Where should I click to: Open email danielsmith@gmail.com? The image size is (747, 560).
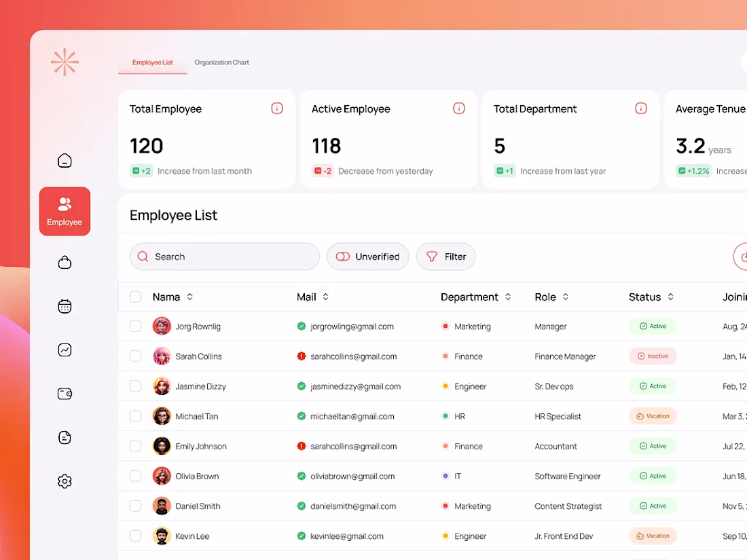point(353,506)
